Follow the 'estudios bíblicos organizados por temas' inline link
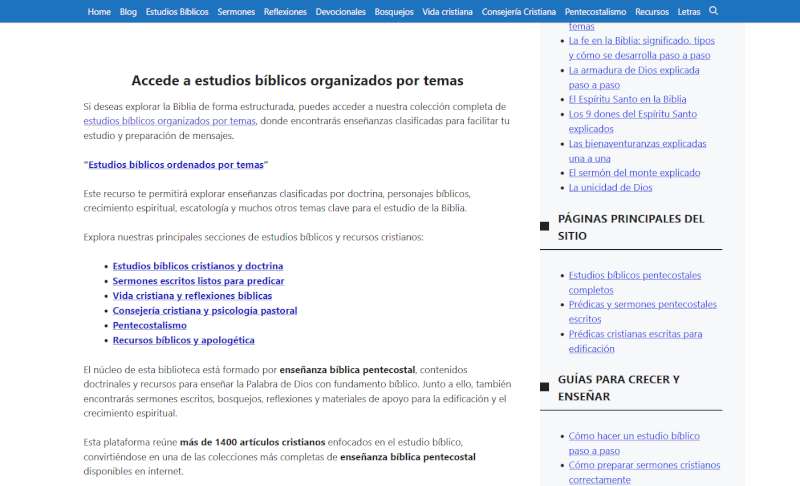This screenshot has height=486, width=800. [169, 121]
